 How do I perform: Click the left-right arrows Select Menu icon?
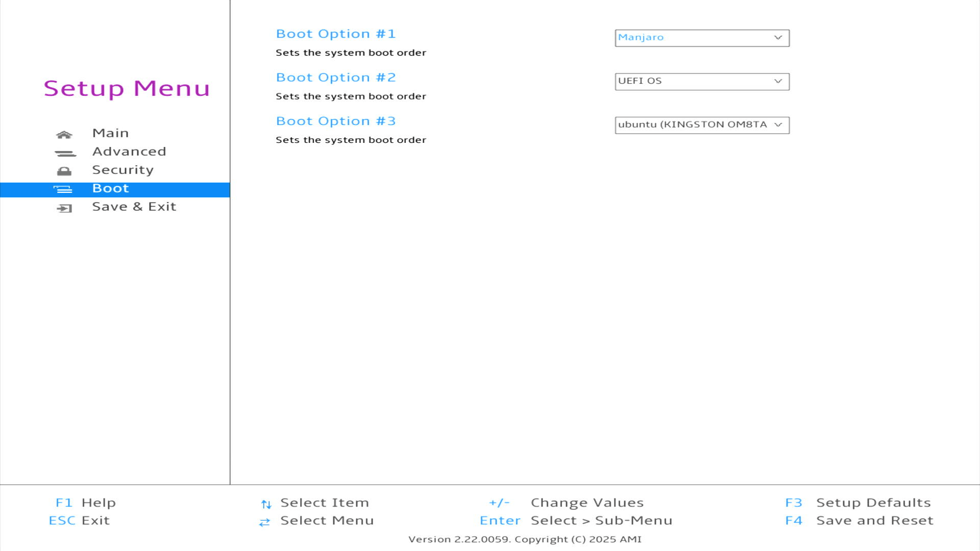(x=264, y=522)
